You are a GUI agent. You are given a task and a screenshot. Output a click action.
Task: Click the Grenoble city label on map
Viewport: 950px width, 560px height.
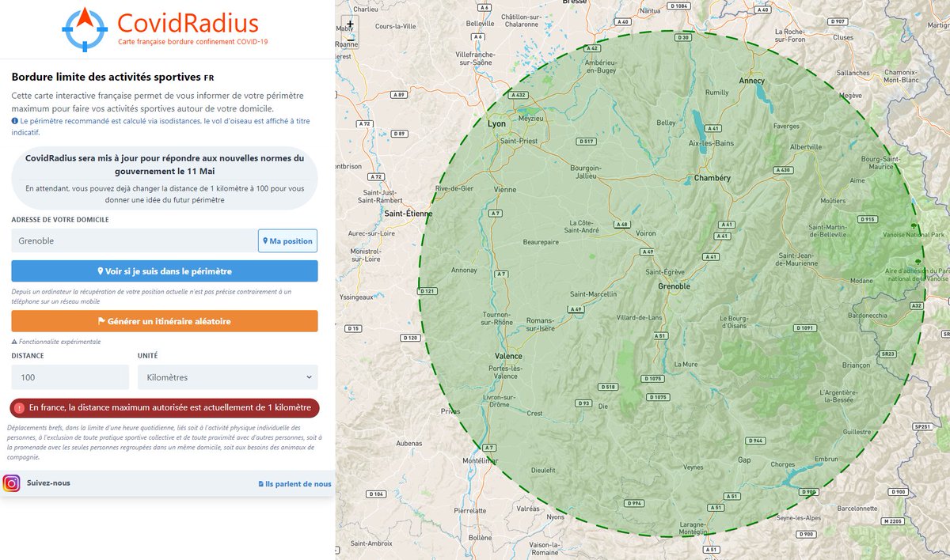click(674, 286)
